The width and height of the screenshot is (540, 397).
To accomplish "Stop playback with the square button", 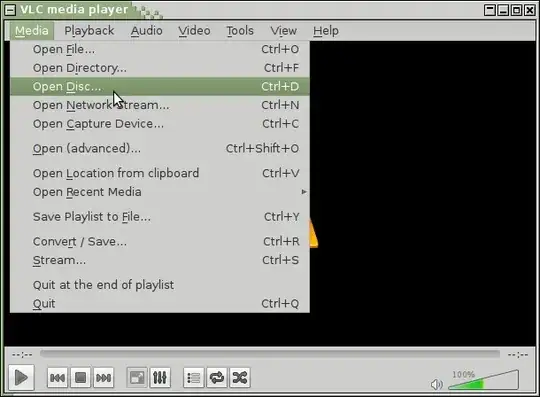I will click(81, 378).
